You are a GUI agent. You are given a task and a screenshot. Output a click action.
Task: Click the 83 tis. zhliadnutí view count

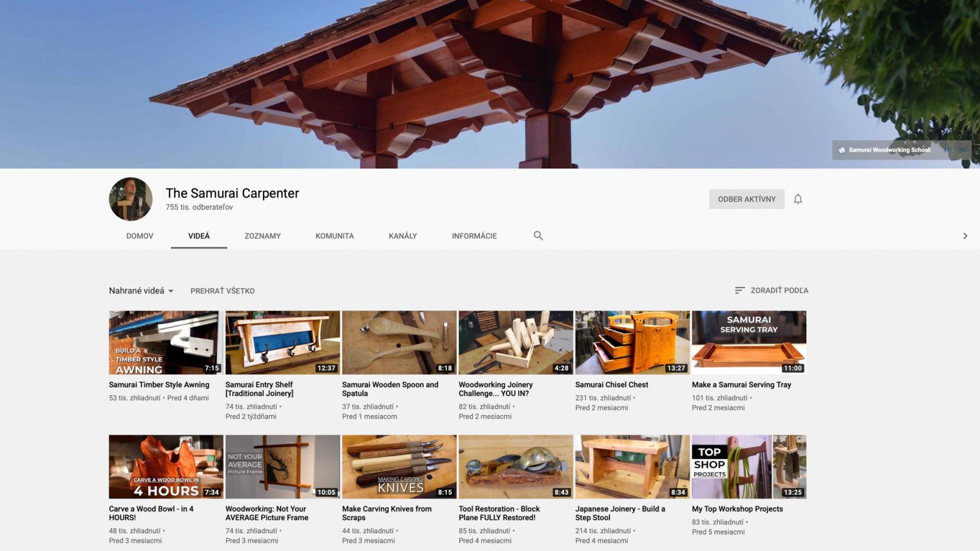718,522
